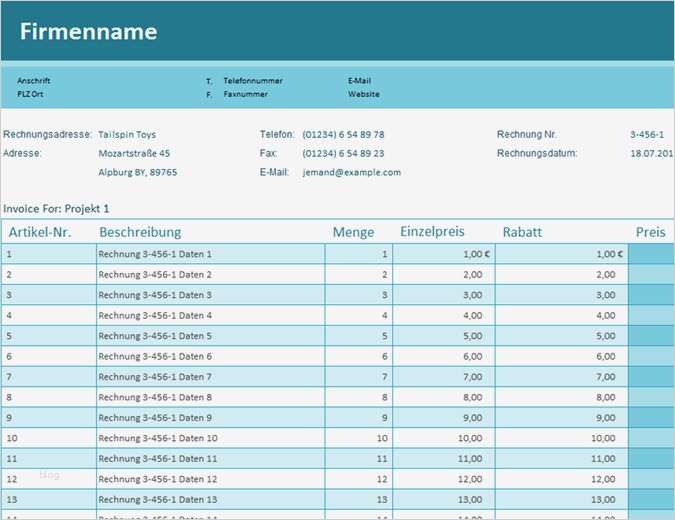This screenshot has width=675, height=520.
Task: Click the Website placeholder in the header
Action: pyautogui.click(x=364, y=94)
